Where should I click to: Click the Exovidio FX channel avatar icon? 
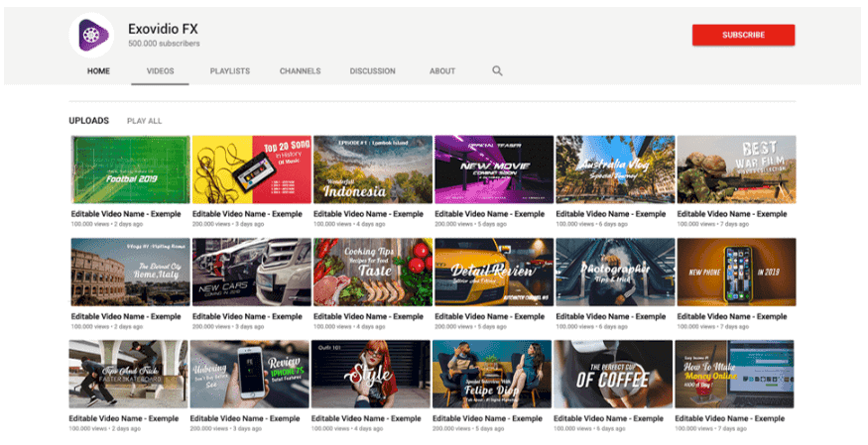click(91, 35)
